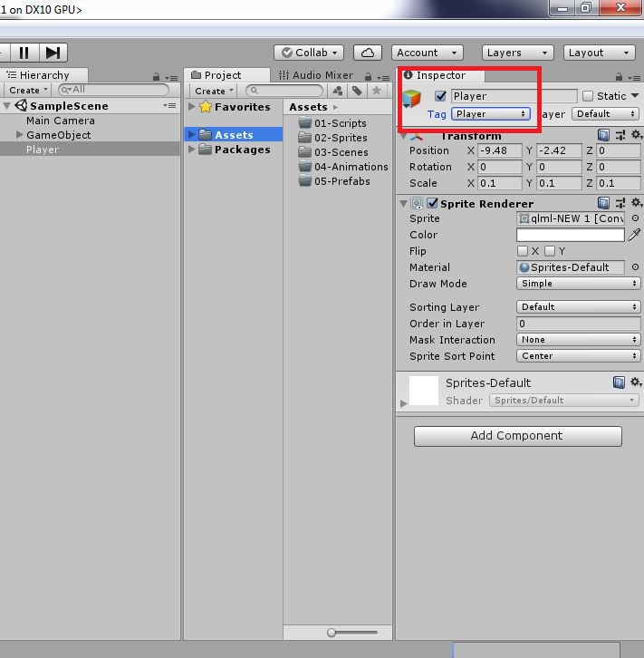Click the Project search by label icon
644x658 pixels.
[x=358, y=91]
